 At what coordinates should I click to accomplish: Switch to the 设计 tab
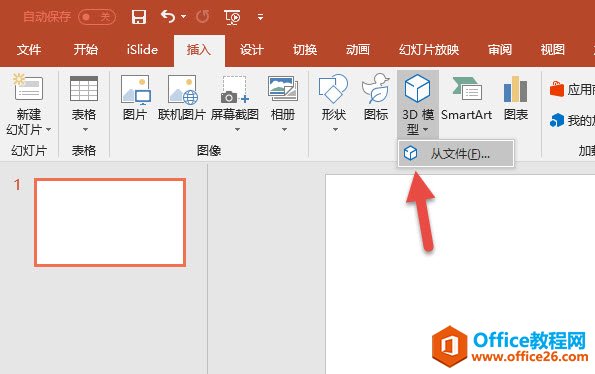tap(252, 50)
